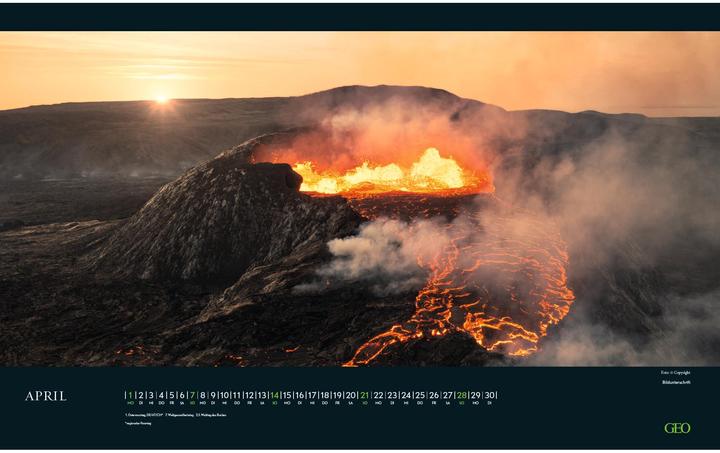Select date 5 in the calendar strip
This screenshot has height=453, width=720.
172,395
